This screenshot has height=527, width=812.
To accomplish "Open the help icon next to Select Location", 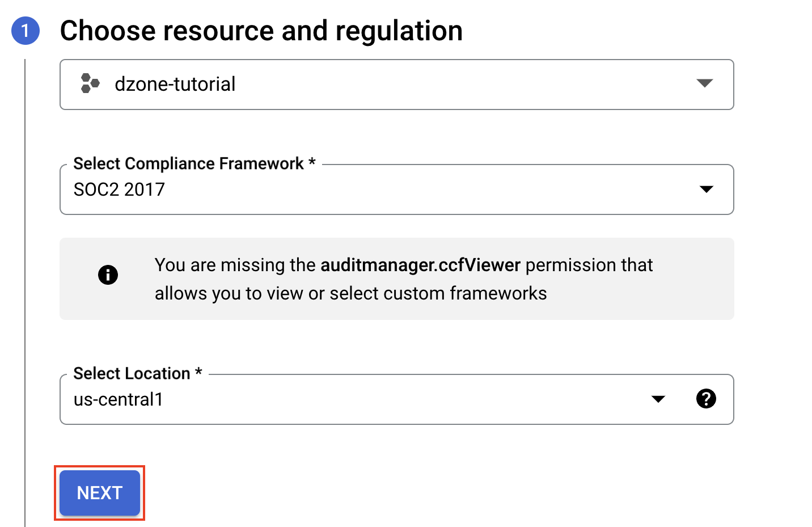I will (706, 399).
